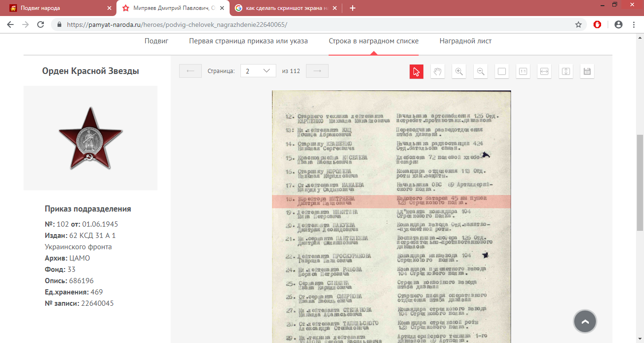Go to the previous document page
The width and height of the screenshot is (644, 343).
pyautogui.click(x=190, y=71)
